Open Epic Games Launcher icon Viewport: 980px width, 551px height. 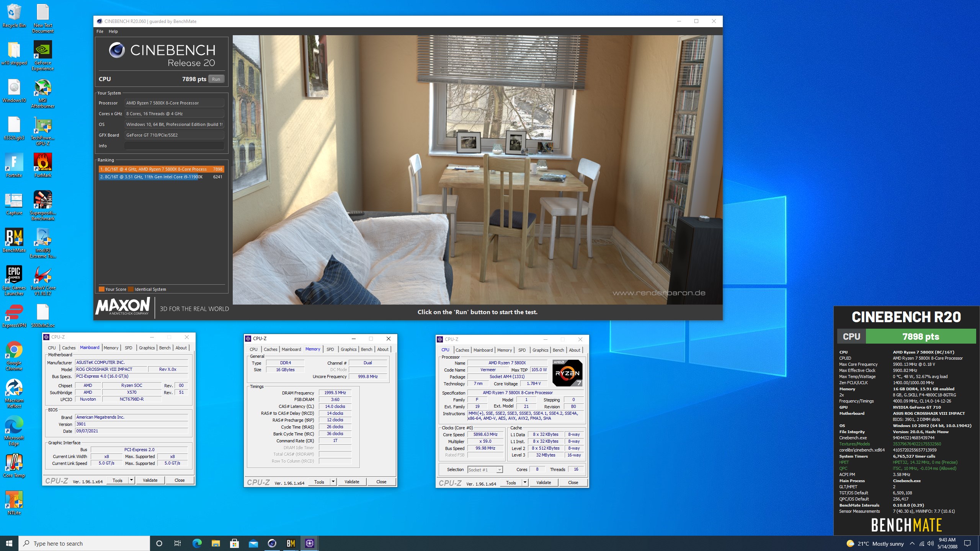tap(14, 281)
